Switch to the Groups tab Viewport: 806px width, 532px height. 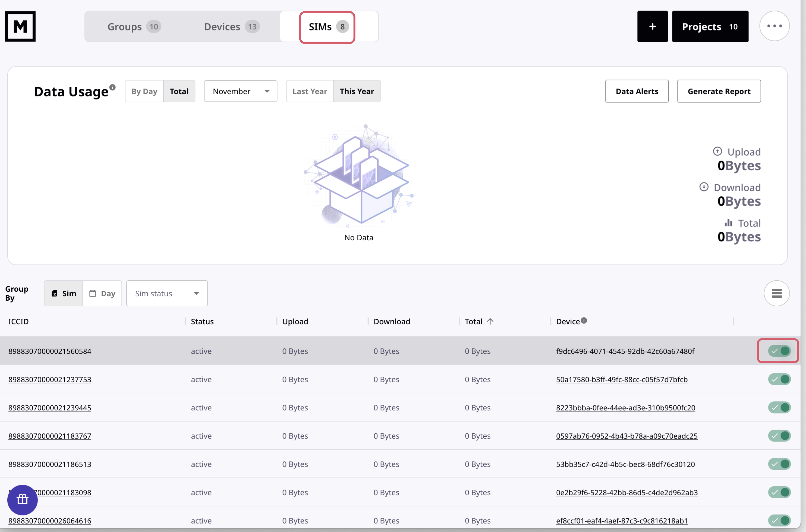coord(134,26)
